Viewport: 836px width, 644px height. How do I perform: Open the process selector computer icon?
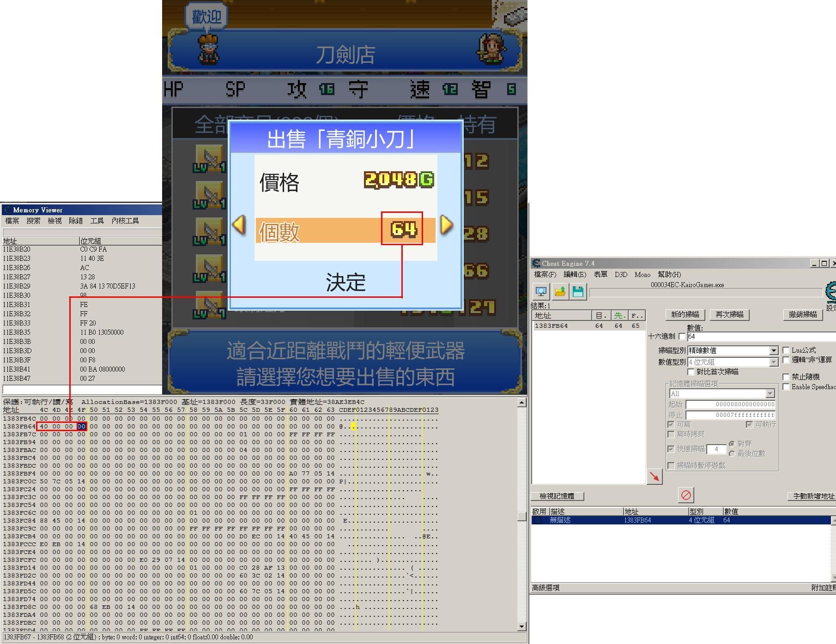pyautogui.click(x=541, y=292)
